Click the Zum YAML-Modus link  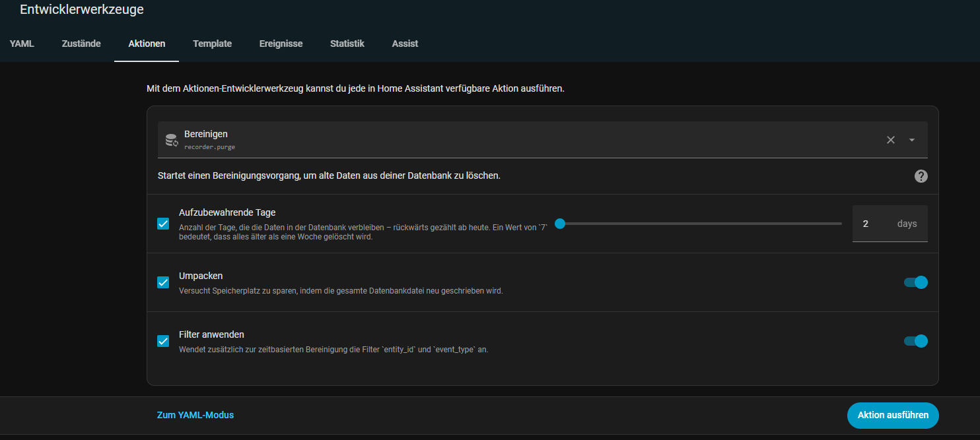[195, 415]
